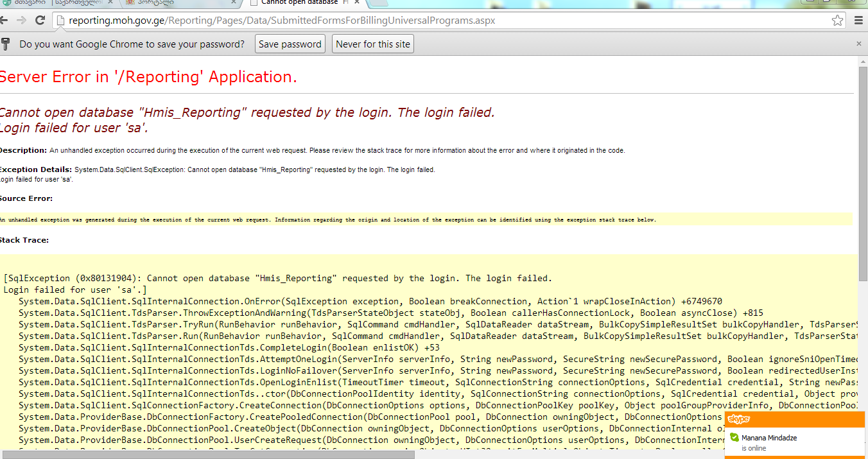The width and height of the screenshot is (868, 459).
Task: Click the browser forward arrow
Action: pyautogui.click(x=22, y=21)
